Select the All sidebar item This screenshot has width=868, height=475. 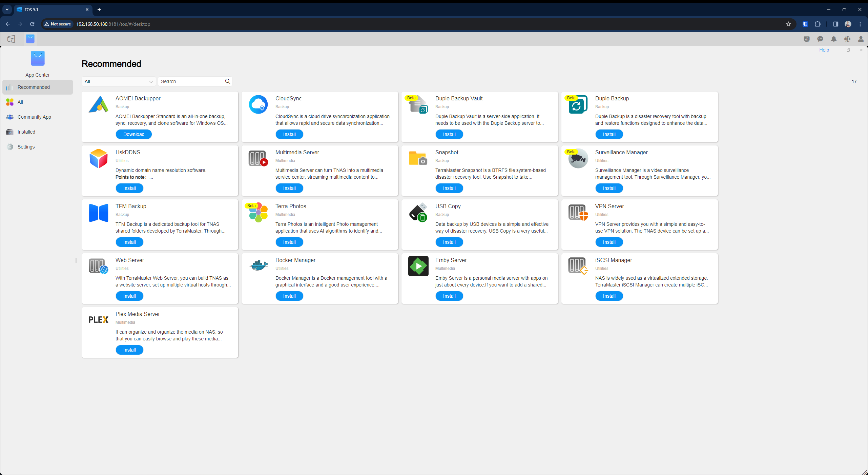point(38,102)
